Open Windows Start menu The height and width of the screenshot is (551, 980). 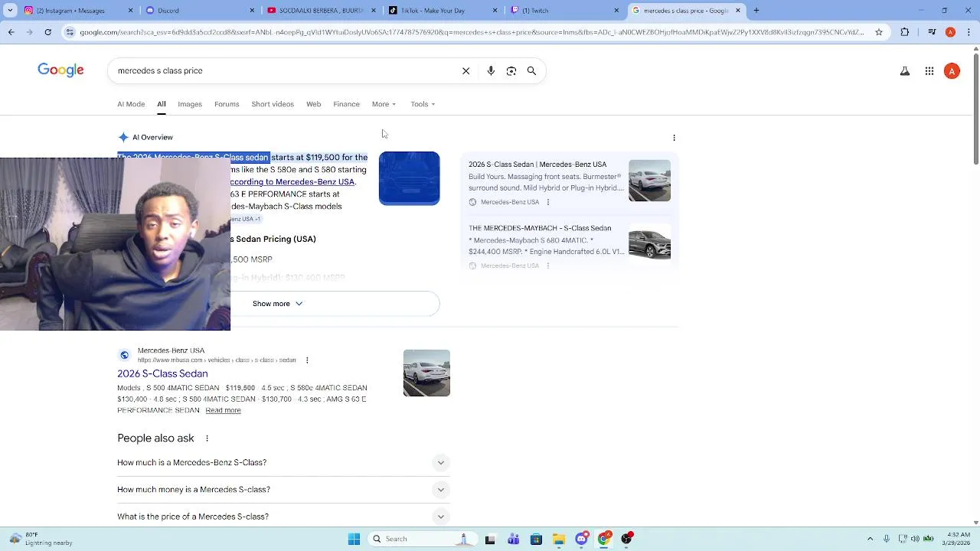354,539
